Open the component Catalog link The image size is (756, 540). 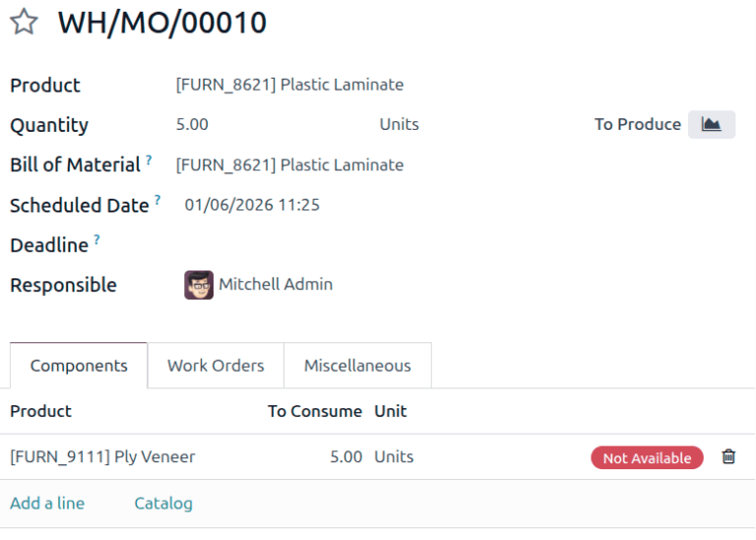tap(163, 504)
